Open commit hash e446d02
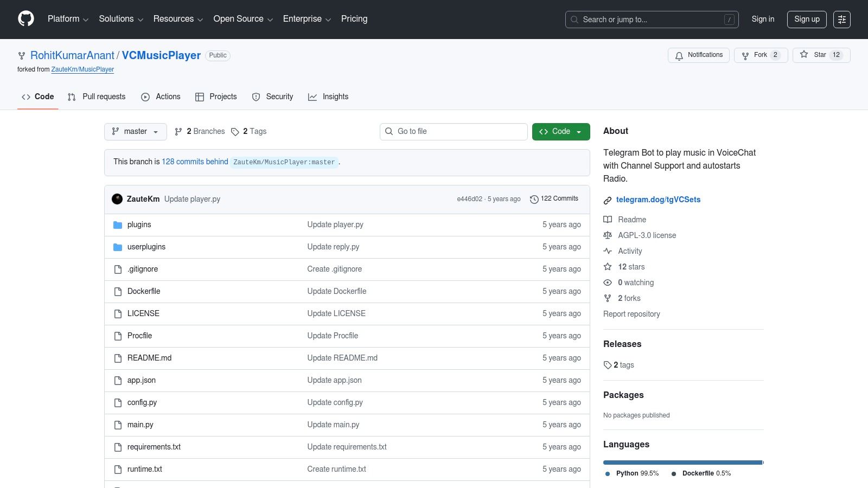 469,199
